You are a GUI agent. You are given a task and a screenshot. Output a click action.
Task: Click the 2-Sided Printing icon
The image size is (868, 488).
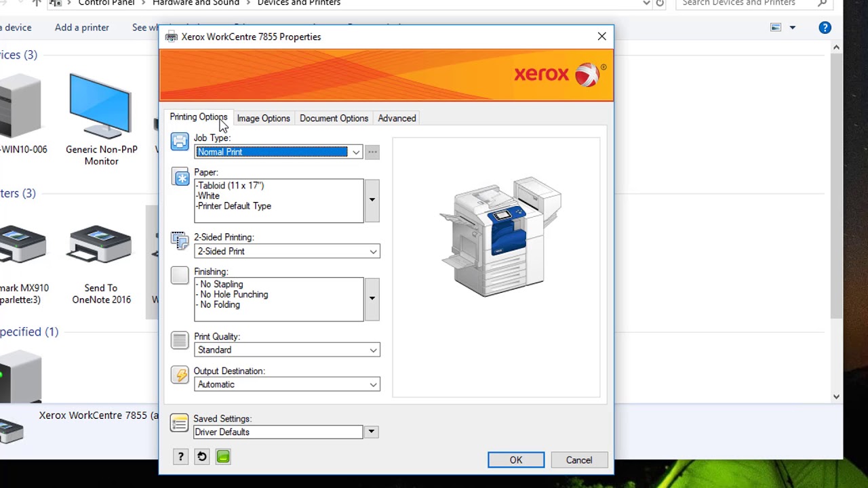click(180, 241)
